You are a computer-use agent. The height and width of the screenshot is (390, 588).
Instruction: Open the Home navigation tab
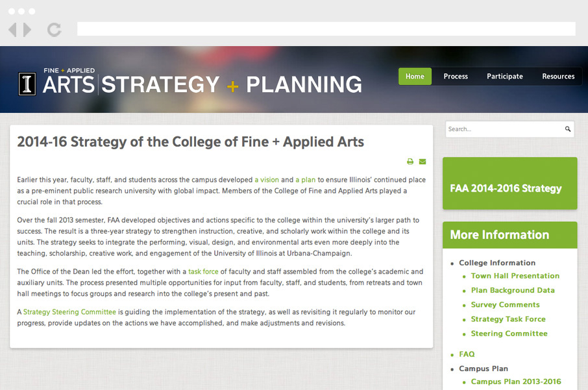point(415,76)
